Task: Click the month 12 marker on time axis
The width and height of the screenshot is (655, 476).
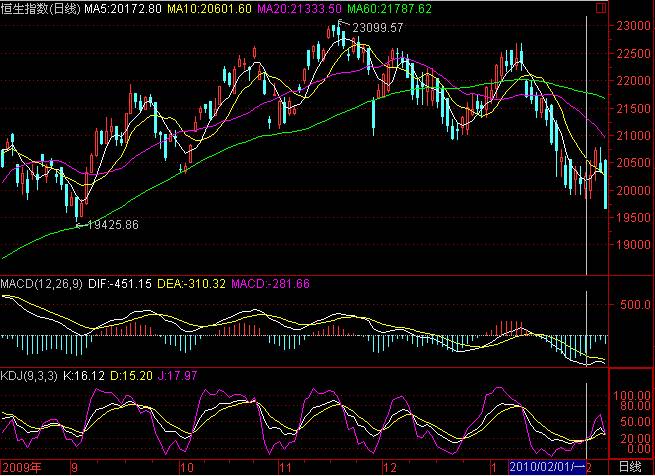Action: [x=391, y=467]
